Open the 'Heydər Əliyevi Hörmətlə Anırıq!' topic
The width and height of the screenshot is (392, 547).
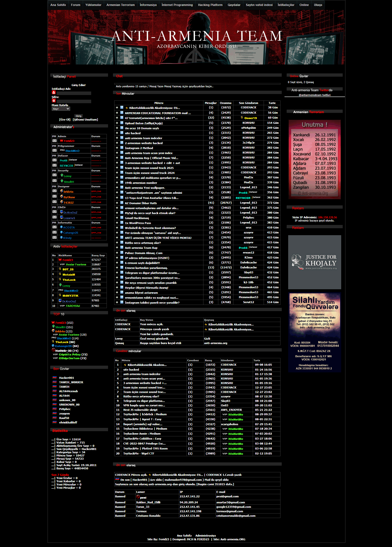[146, 288]
